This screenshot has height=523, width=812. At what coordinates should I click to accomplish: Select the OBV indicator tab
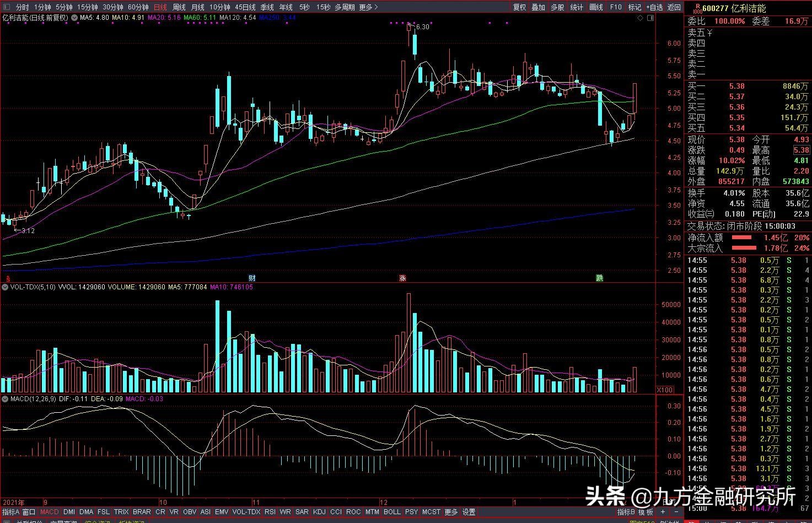(189, 512)
